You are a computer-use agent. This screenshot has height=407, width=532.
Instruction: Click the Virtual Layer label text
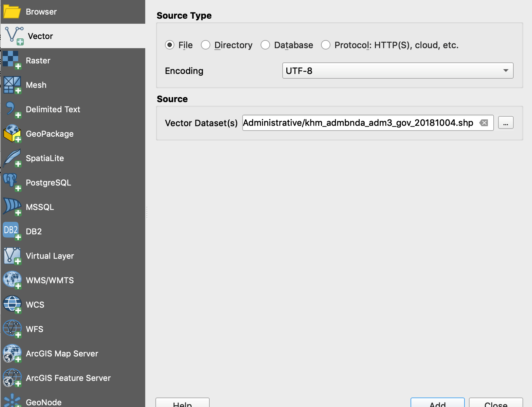pos(50,256)
